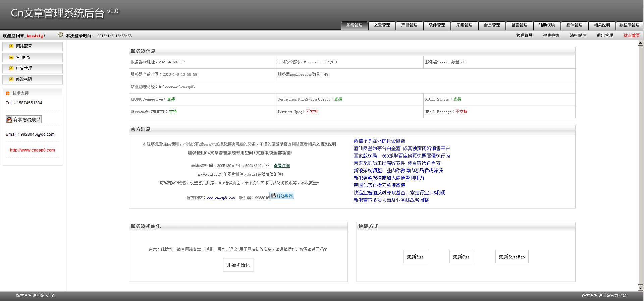Screen dimensions: 644x301
Task: Click the QQ离线 status badge
Action: tap(282, 196)
